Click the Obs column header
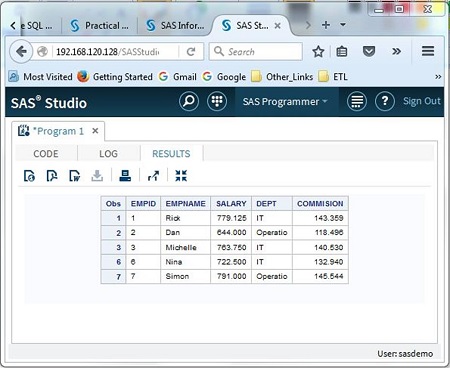This screenshot has width=450, height=368. pyautogui.click(x=113, y=204)
